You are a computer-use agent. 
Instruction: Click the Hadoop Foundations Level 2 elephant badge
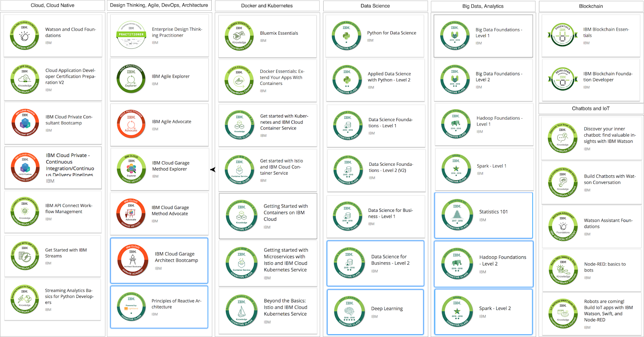click(457, 264)
